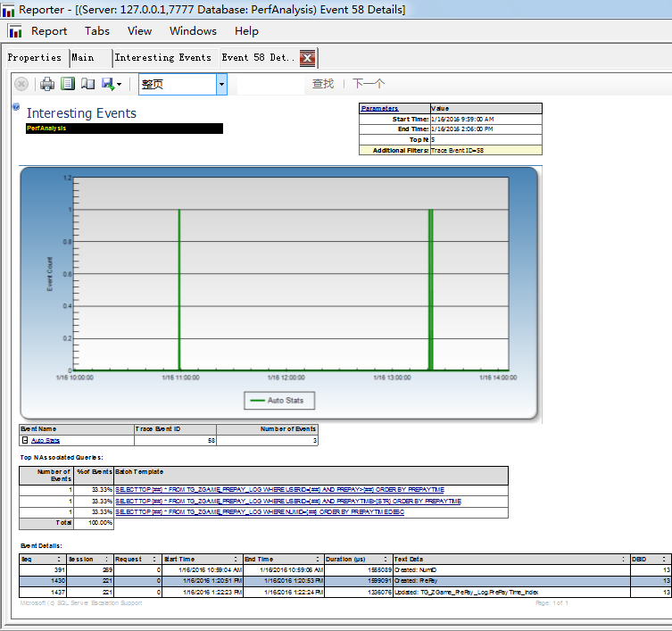Click the blue help icon beside Interesting Events
Screen dimensions: 672x631
coord(16,107)
